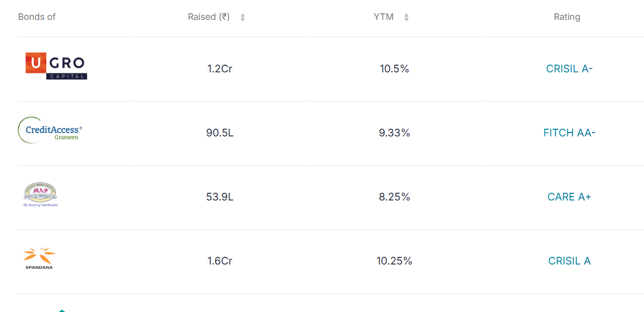Open the CRISIL A- rating link
The width and height of the screenshot is (644, 312).
570,68
